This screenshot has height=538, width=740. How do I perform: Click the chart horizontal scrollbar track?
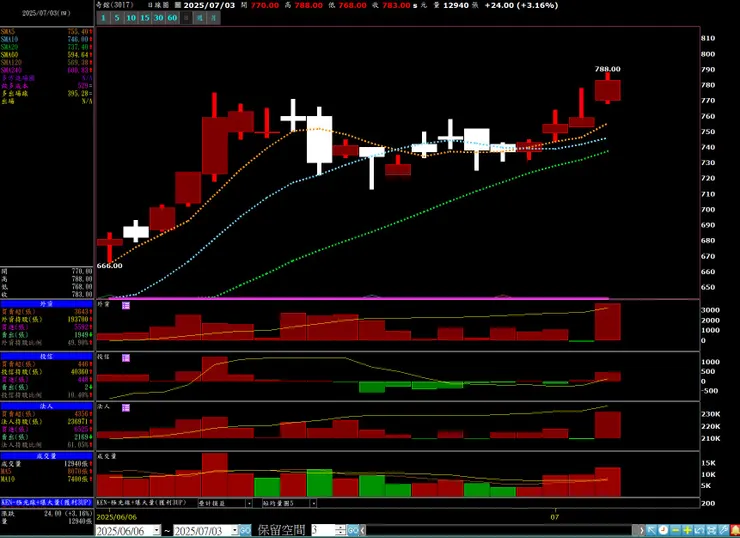pos(500,530)
